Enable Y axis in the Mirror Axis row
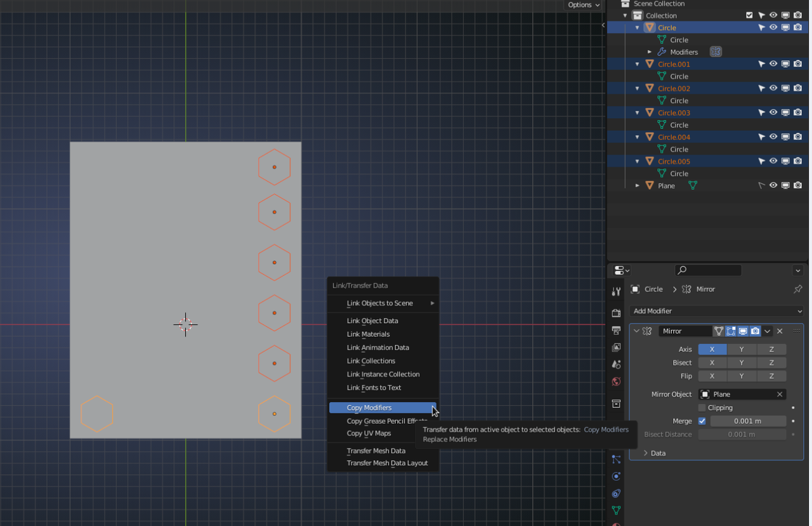812x526 pixels. 742,350
